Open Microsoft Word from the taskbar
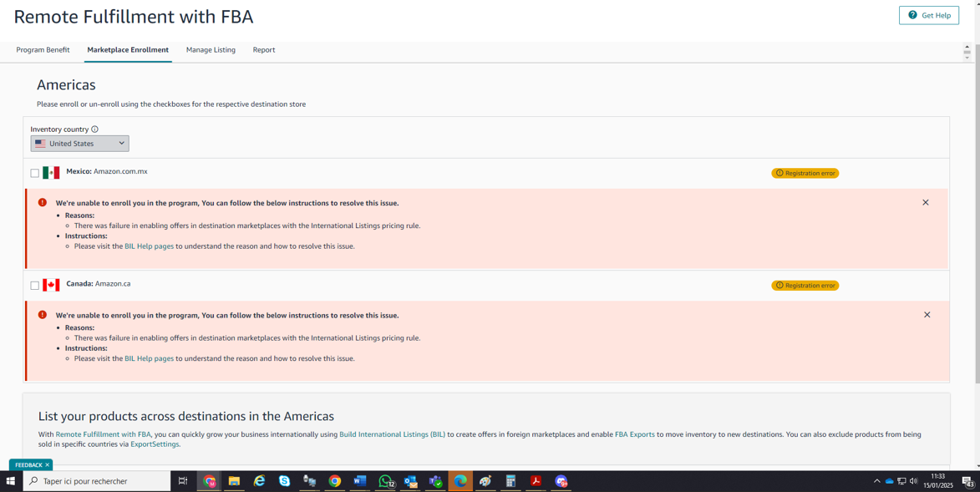980x492 pixels. point(360,481)
